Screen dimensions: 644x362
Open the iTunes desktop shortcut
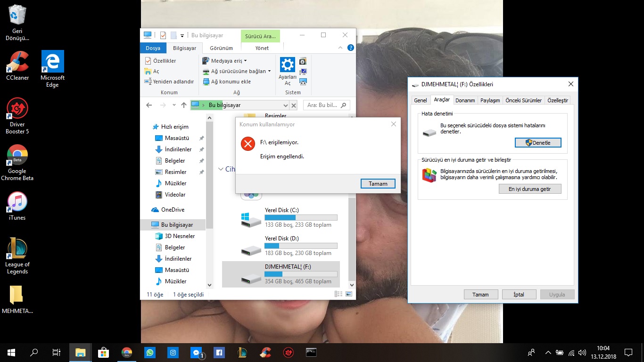[17, 206]
